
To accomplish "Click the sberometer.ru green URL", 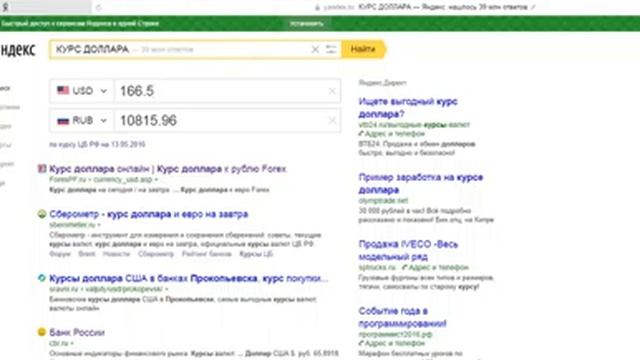I will [72, 225].
